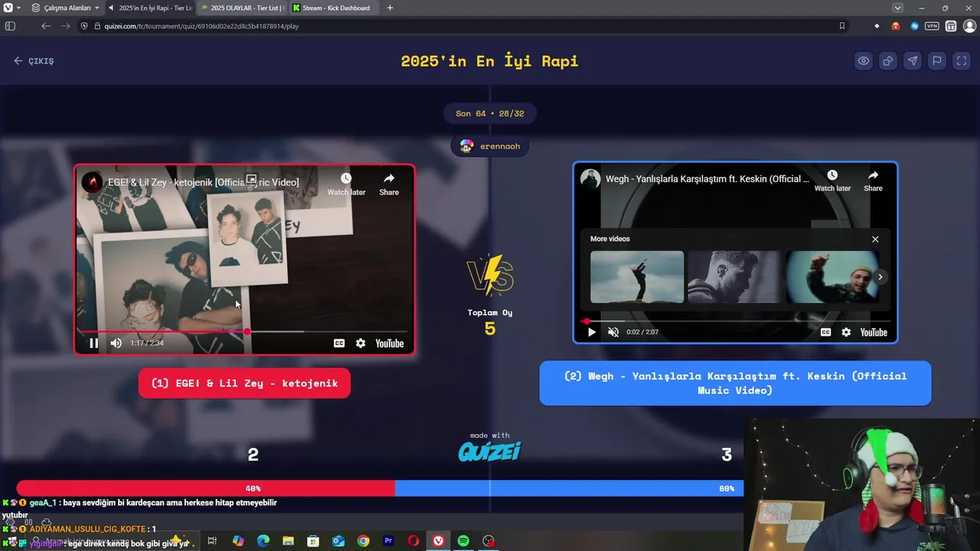Open Outlook from the taskbar
This screenshot has height=551, width=980.
coord(338,541)
